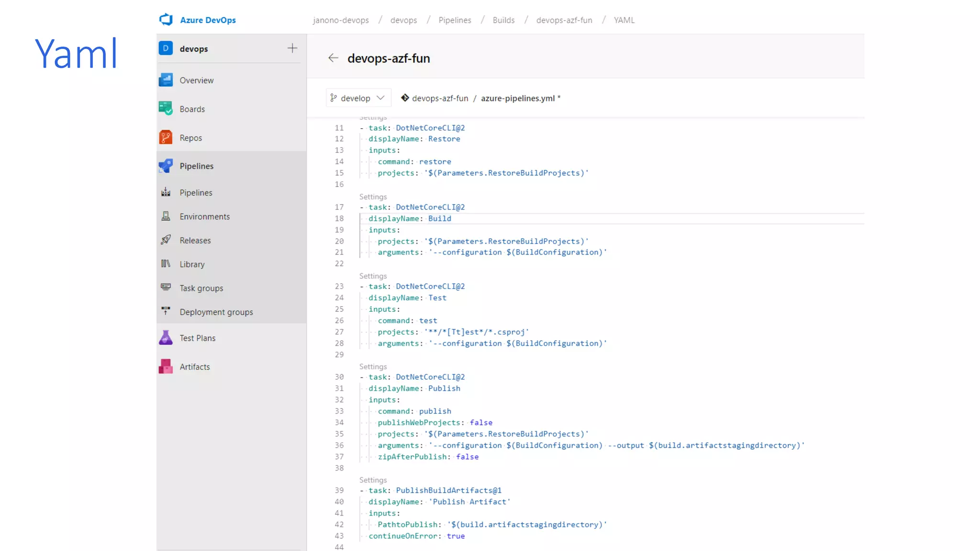Place cursor on displayName Build line
This screenshot has height=551, width=980.
click(x=439, y=219)
